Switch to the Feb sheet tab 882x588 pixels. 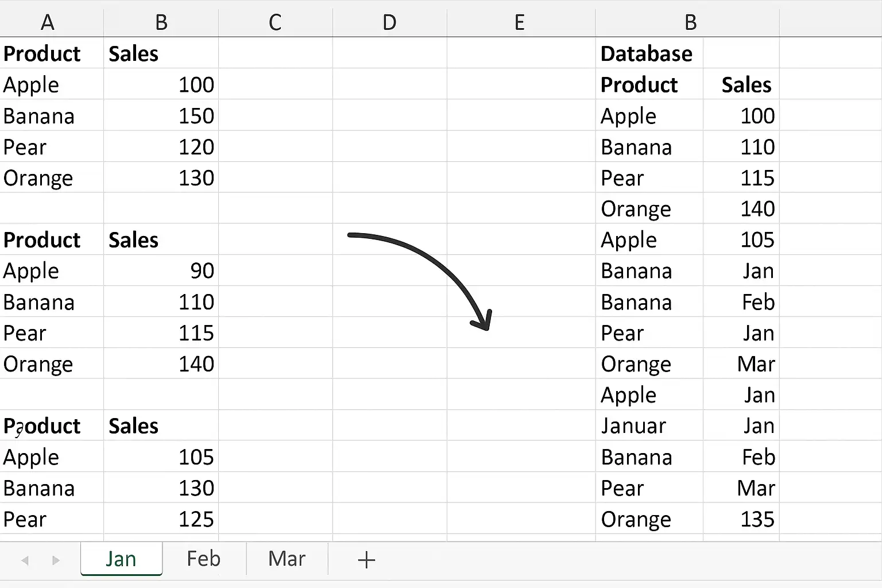pos(204,559)
